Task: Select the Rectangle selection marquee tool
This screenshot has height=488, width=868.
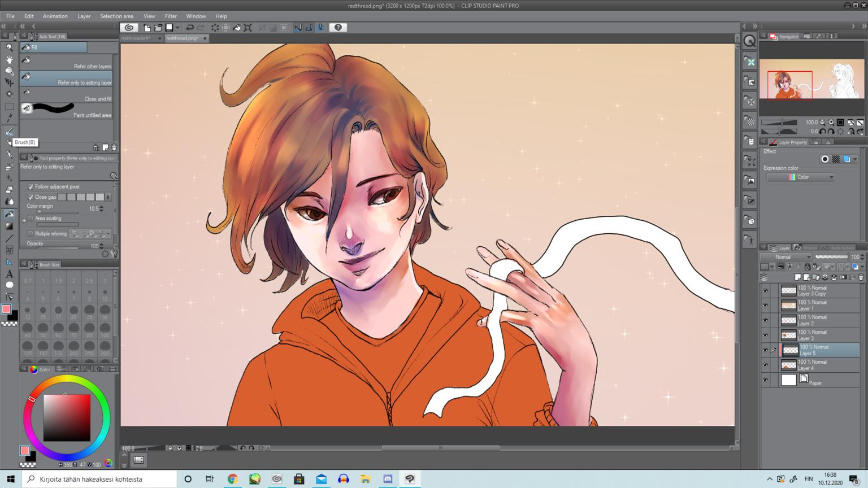Action: point(10,106)
